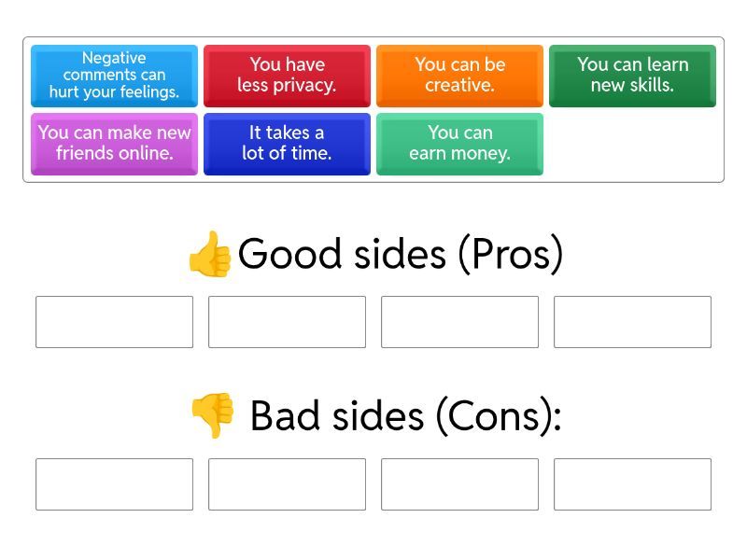
Task: Click the fourth empty box under Bad sides
Action: [632, 484]
